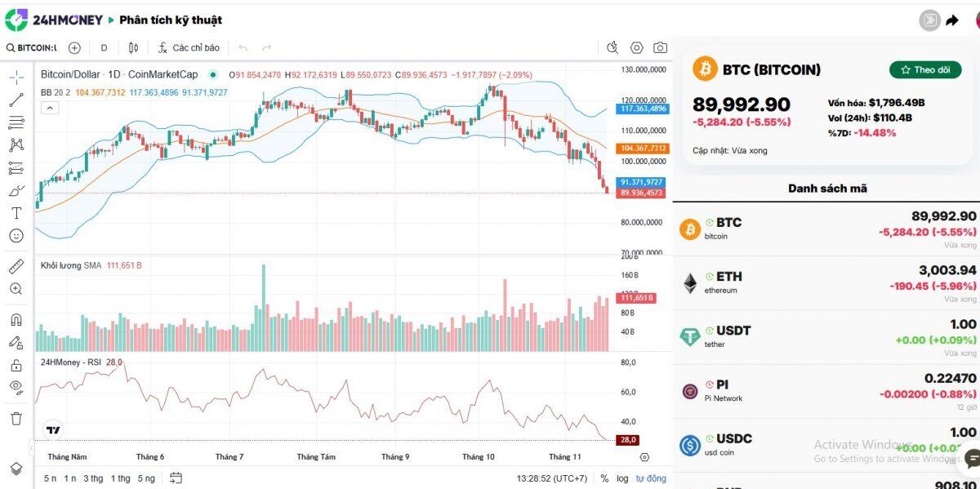
Task: Select the XABCD Pattern tool
Action: pyautogui.click(x=16, y=145)
